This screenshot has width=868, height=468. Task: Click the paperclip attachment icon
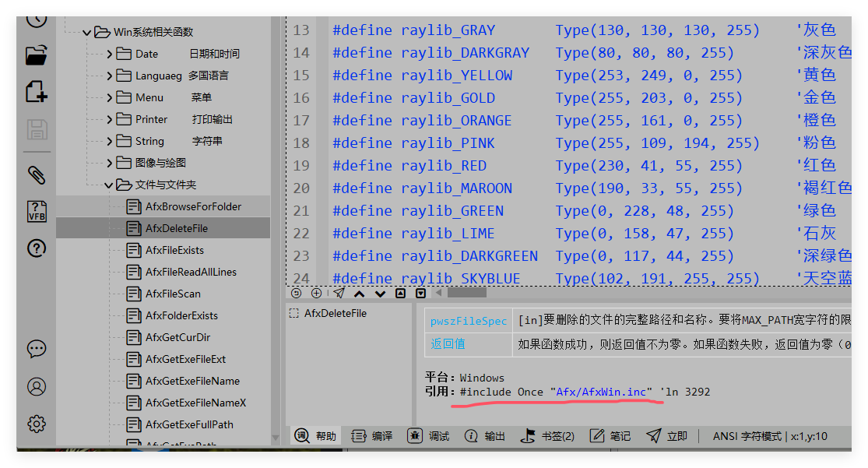click(x=36, y=176)
